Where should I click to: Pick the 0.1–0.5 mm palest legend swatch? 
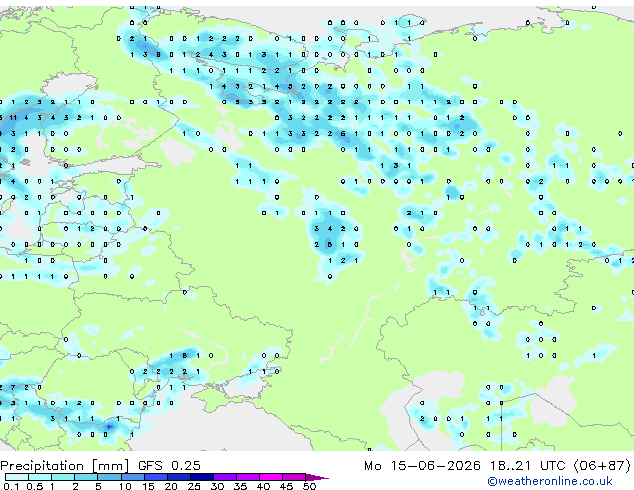tap(17, 477)
